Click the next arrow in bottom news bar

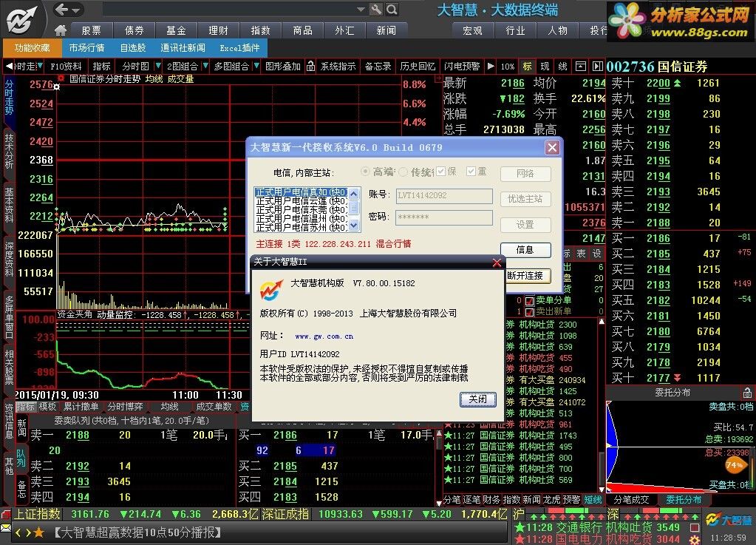click(x=28, y=533)
